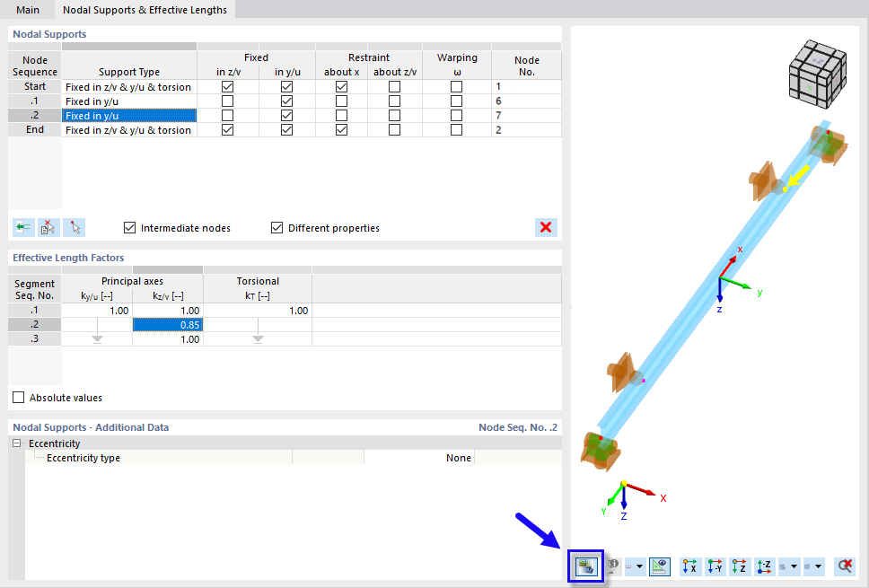Toggle Different properties checkbox
Viewport: 869px width, 588px height.
tap(277, 228)
